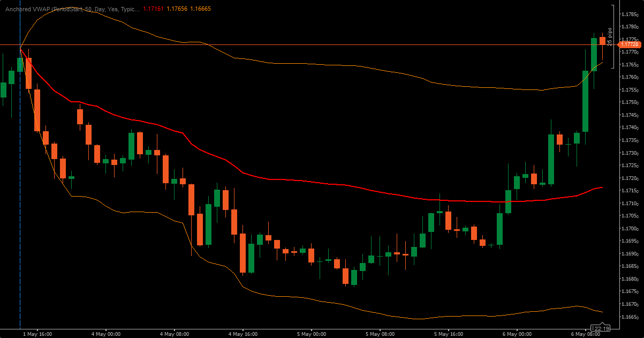
Task: Click the 5 May 00:00 time label
Action: coord(312,334)
